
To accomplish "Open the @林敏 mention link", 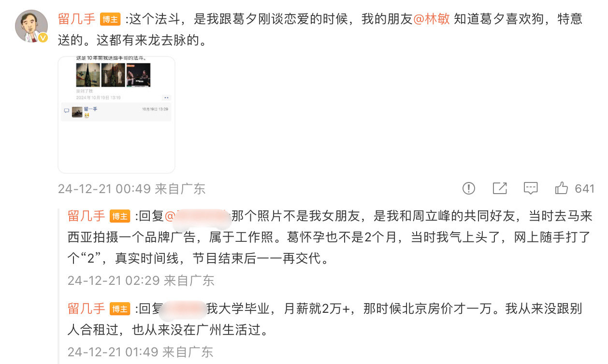I will (x=432, y=19).
